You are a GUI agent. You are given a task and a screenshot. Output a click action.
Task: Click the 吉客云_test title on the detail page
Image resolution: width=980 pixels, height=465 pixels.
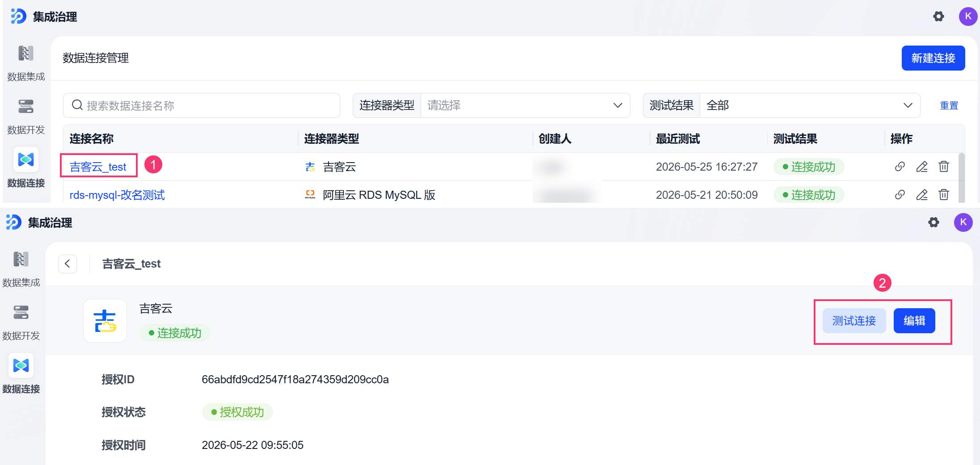[131, 264]
